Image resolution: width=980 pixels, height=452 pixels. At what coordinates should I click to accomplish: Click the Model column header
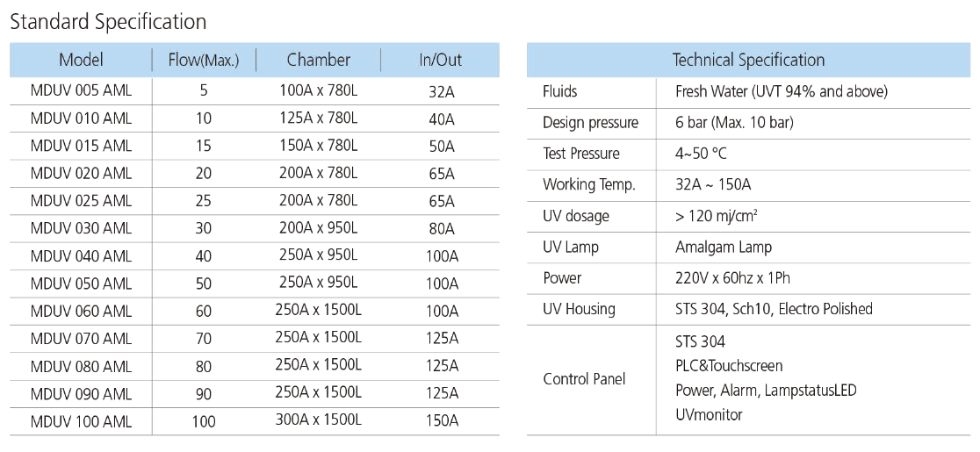[x=81, y=61]
